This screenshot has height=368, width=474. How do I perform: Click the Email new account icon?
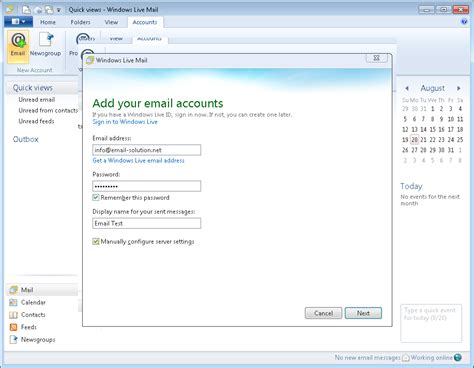coord(18,46)
